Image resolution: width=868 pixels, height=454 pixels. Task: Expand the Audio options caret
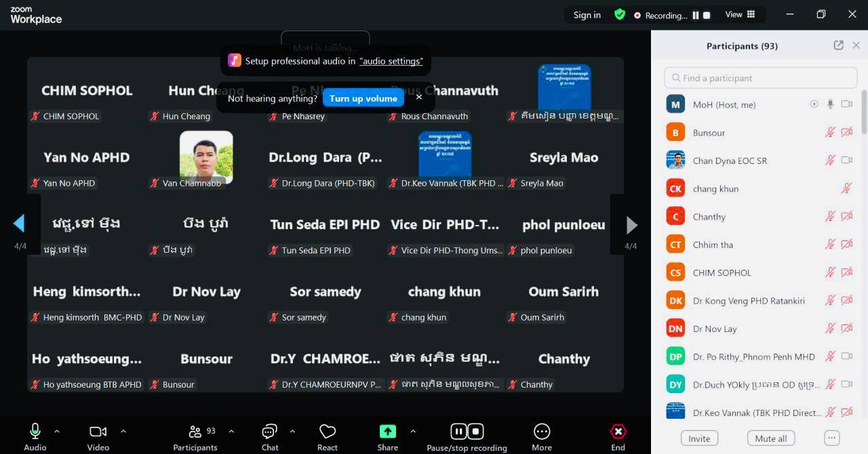coord(57,431)
